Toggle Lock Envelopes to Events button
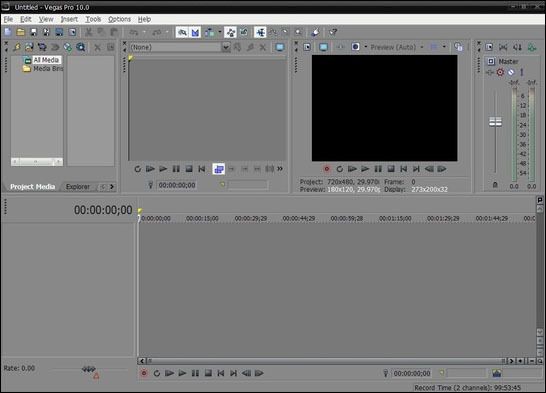Image resolution: width=546 pixels, height=393 pixels. [230, 32]
